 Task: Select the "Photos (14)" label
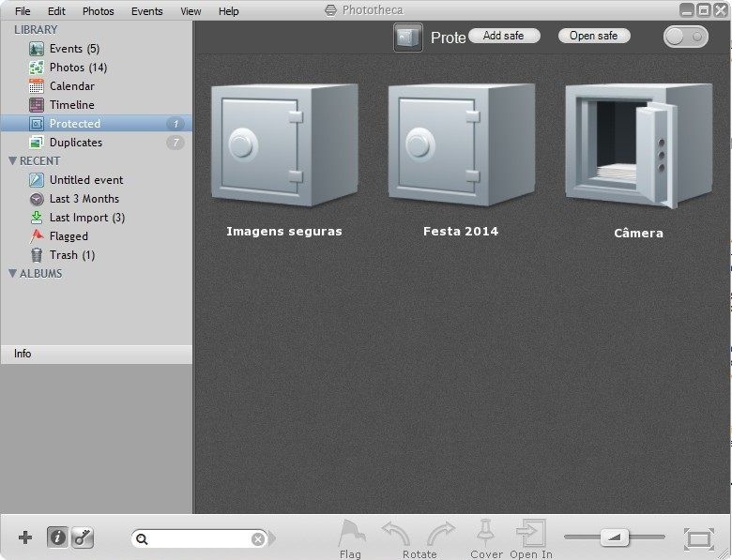pyautogui.click(x=79, y=68)
